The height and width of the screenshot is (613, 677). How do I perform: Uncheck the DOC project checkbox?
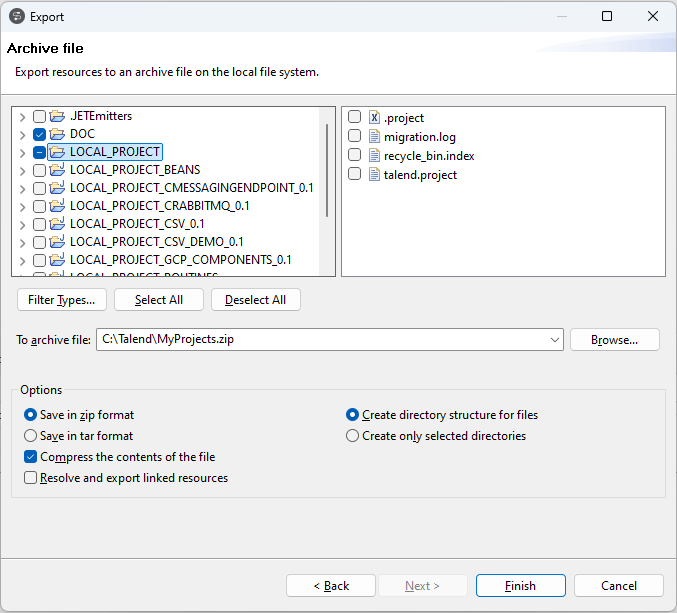click(x=39, y=134)
